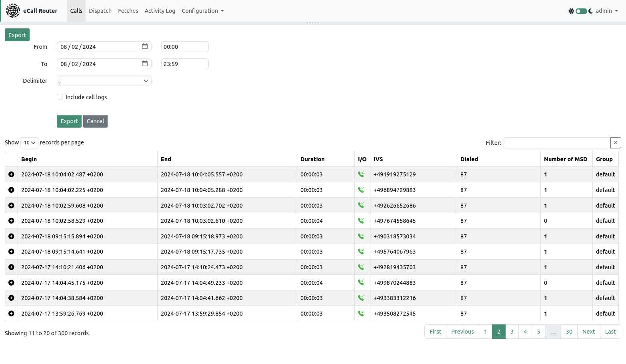
Task: Click the incoming call icon for +491919275129
Action: pos(361,174)
